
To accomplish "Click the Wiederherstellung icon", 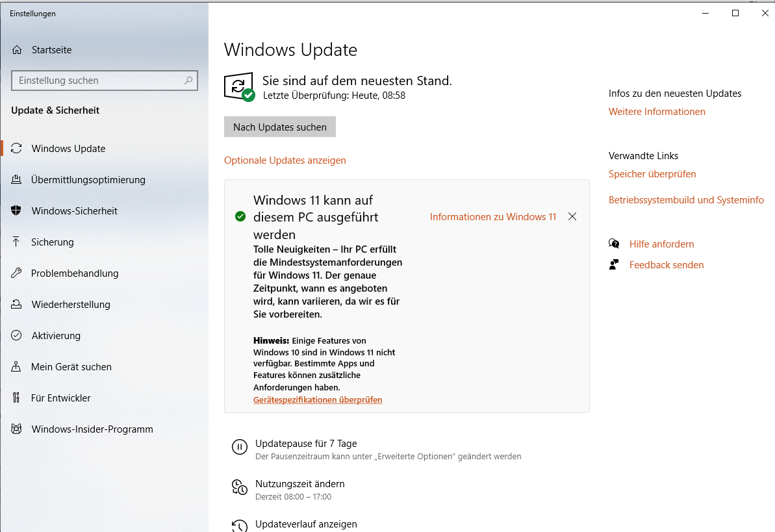I will coord(16,304).
